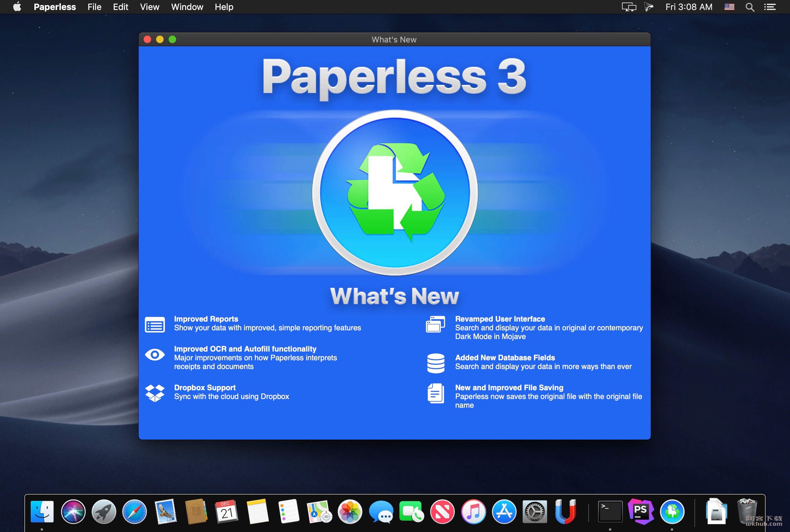Close the What's New window

click(147, 39)
